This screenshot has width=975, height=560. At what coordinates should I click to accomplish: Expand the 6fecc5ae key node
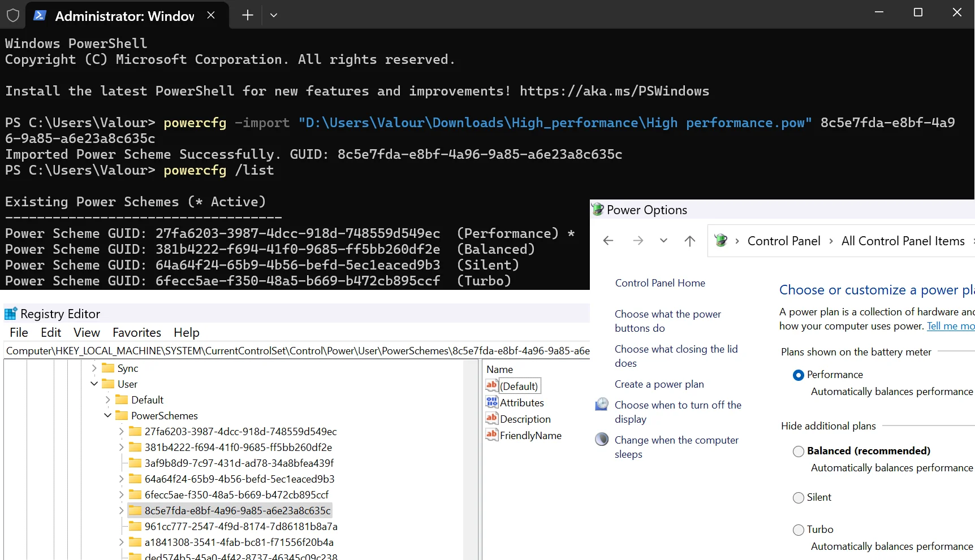pos(121,494)
